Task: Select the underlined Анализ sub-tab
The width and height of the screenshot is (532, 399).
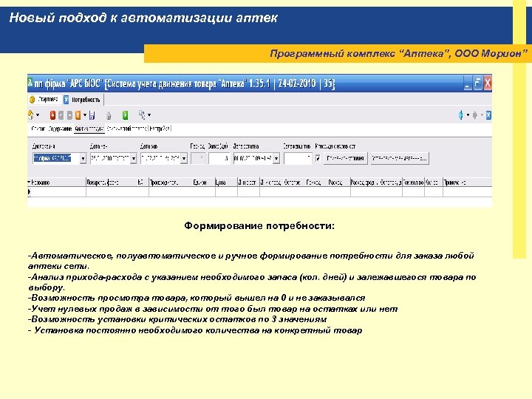Action: click(x=89, y=129)
